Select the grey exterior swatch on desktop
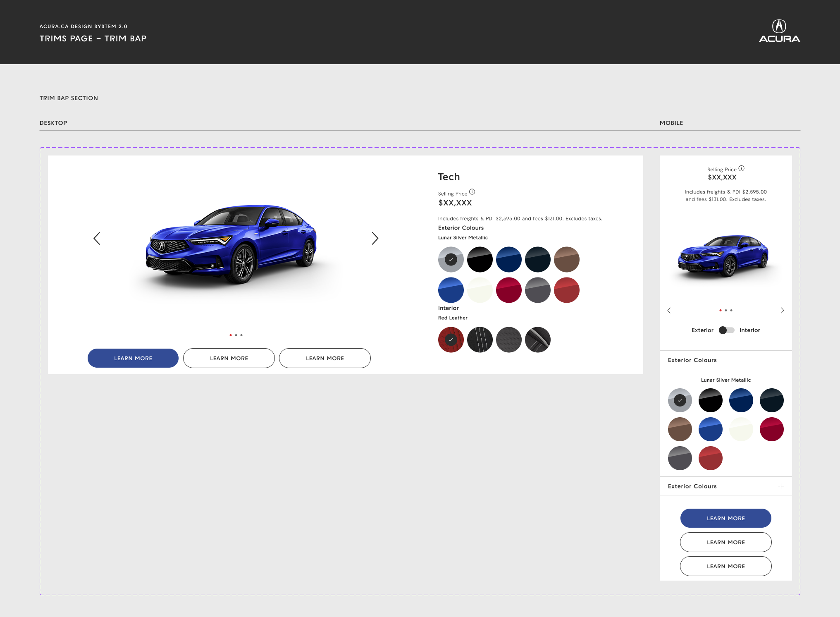This screenshot has width=840, height=617. 538,290
